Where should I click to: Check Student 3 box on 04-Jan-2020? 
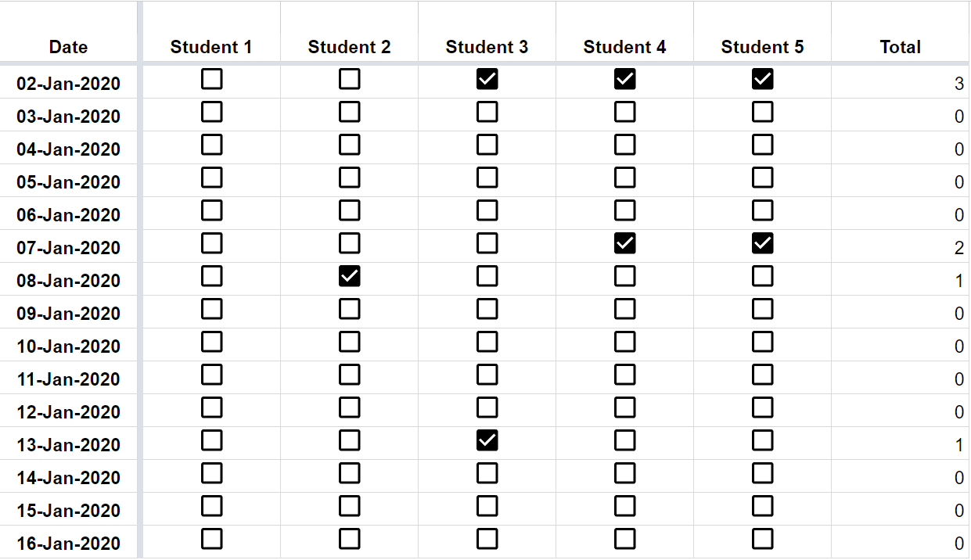point(487,145)
